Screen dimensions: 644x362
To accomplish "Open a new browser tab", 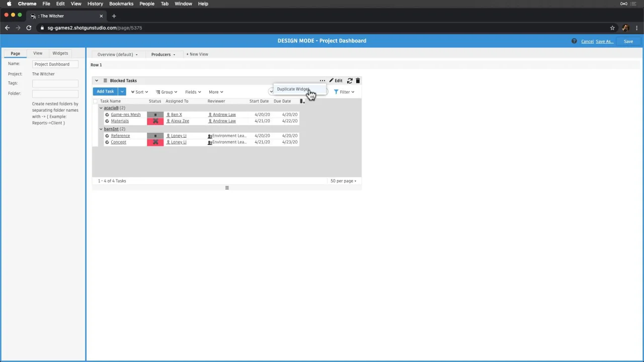I will click(114, 16).
